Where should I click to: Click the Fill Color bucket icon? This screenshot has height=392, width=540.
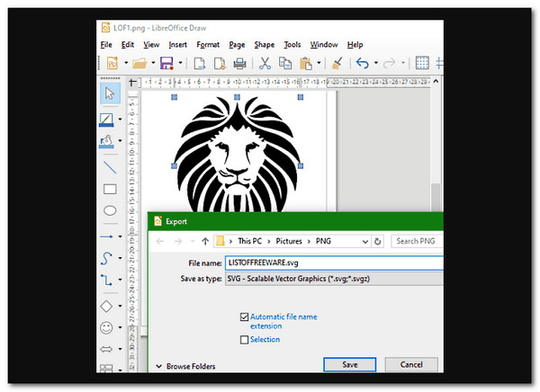106,141
